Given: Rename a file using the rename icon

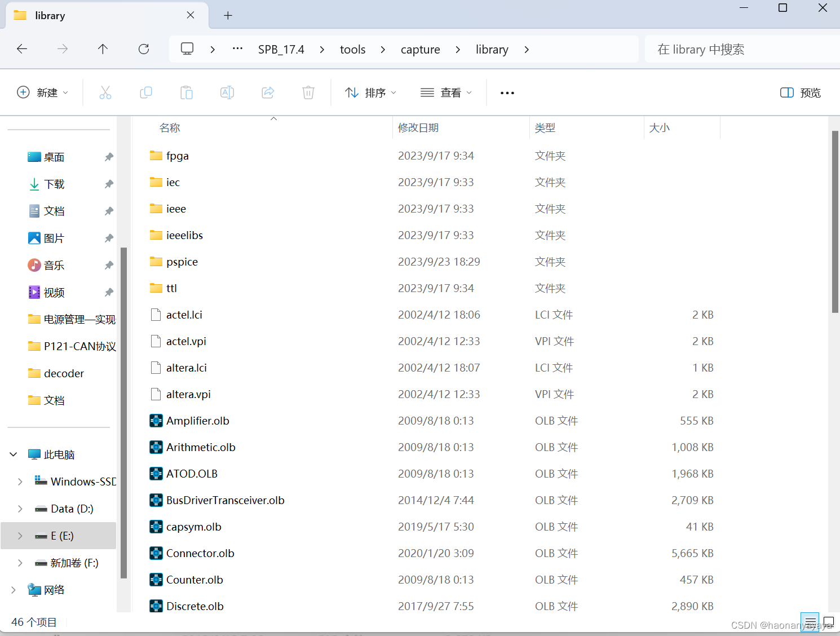Looking at the screenshot, I should (x=227, y=92).
